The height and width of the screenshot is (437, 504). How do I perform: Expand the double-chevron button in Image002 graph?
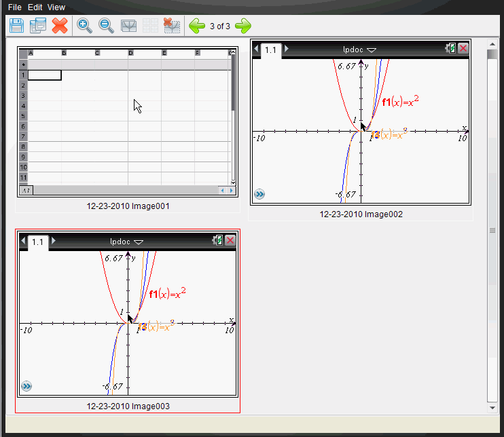[259, 194]
